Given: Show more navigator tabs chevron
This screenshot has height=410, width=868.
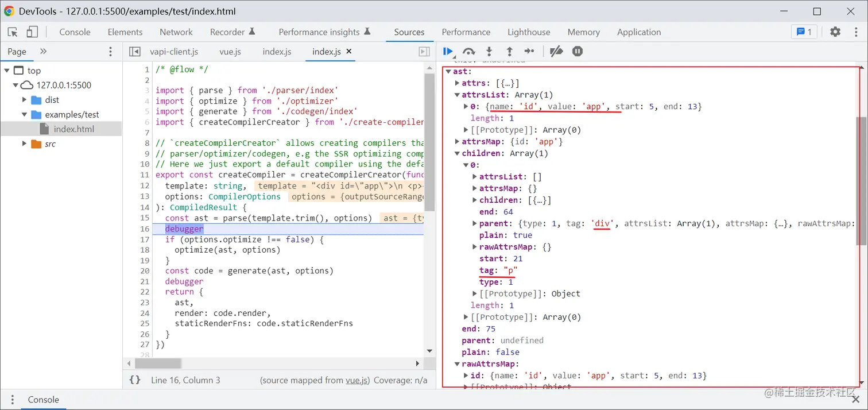Looking at the screenshot, I should tap(43, 52).
